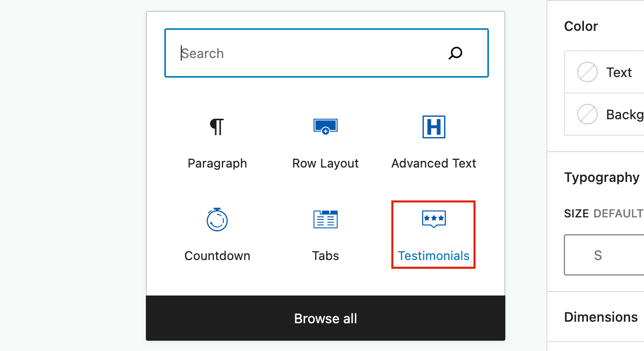Open the Background color swatch circle
Screen dimensions: 644x351
(x=588, y=114)
